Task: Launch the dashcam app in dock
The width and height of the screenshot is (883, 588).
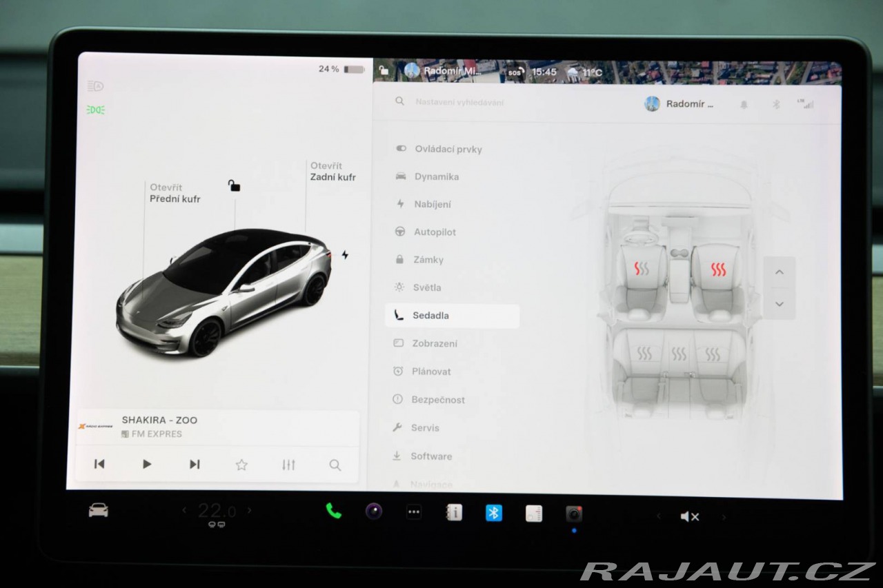Action: (574, 514)
